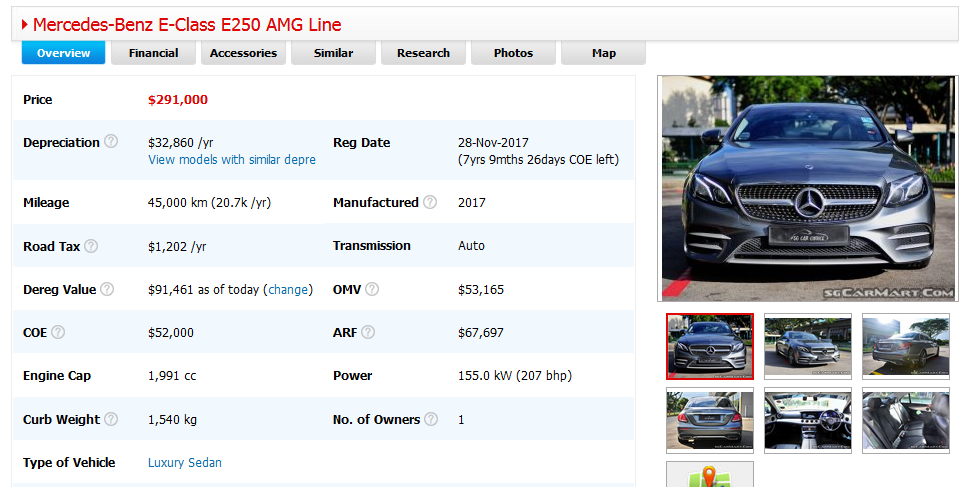Select the rear side view thumbnail
The image size is (967, 487).
[906, 346]
